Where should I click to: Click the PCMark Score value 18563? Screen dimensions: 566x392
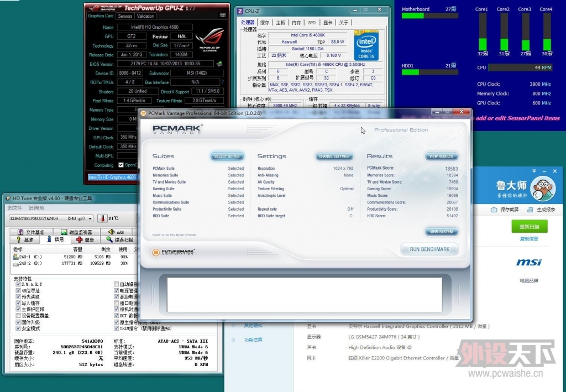(x=451, y=169)
